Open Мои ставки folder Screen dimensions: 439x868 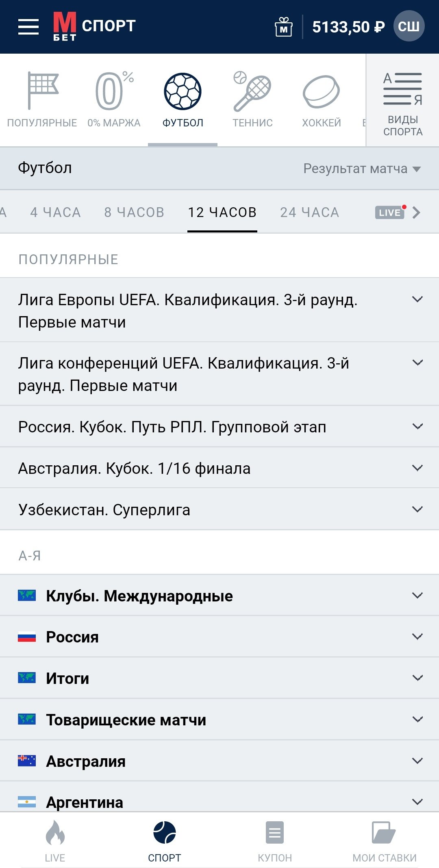[x=384, y=840]
